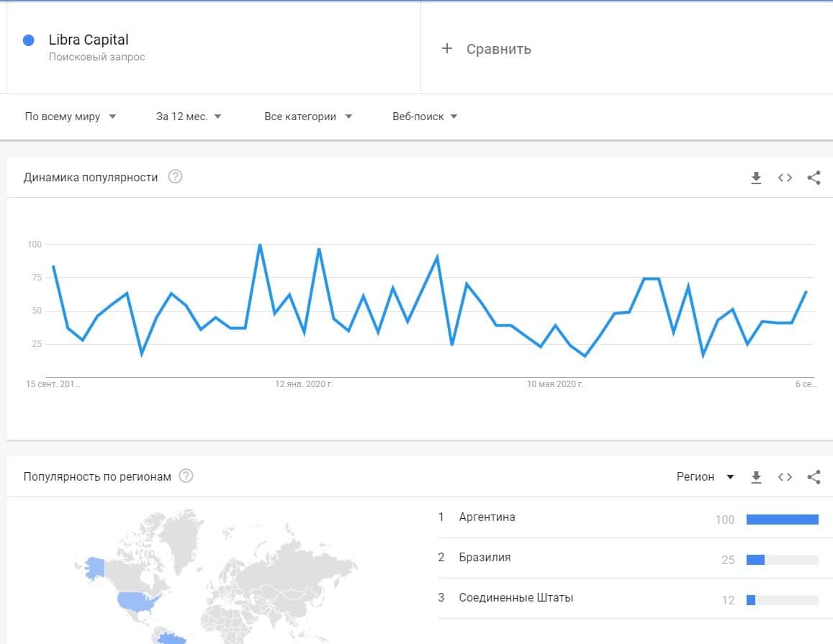The image size is (833, 644).
Task: Click embed icon for regions widget
Action: tap(785, 477)
